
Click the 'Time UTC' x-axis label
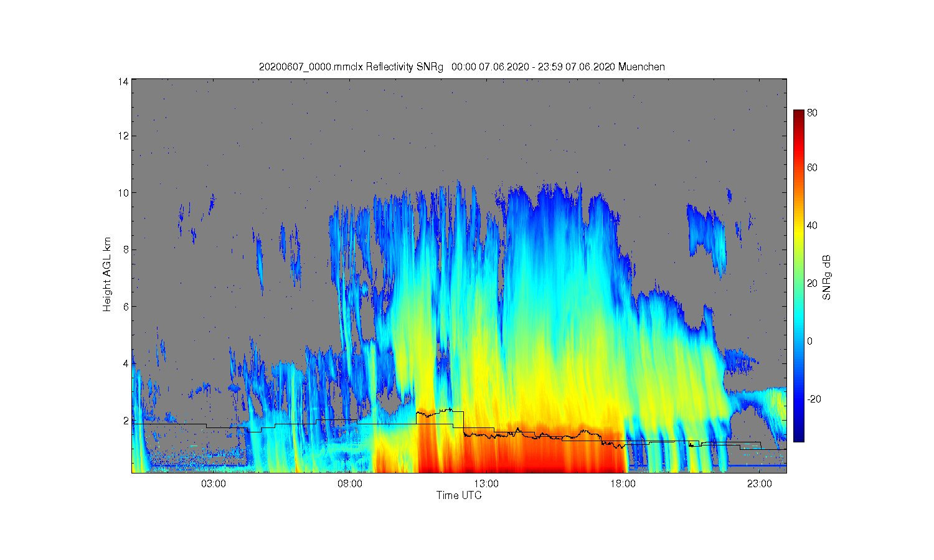click(x=459, y=496)
